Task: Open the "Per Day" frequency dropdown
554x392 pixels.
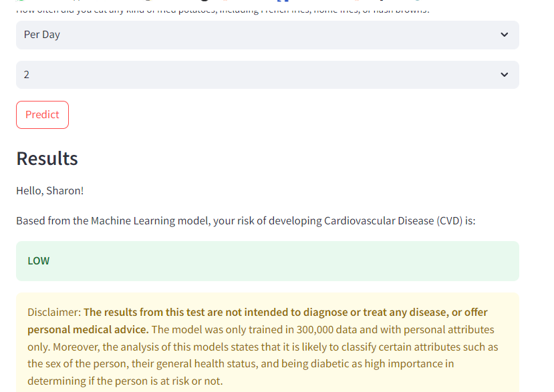Action: pyautogui.click(x=267, y=35)
